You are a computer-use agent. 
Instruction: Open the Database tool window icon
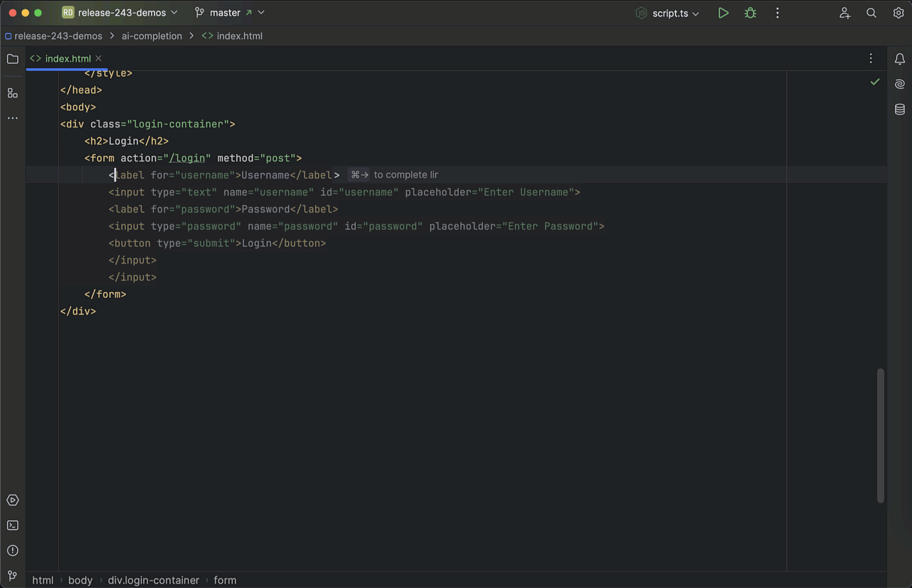pyautogui.click(x=899, y=109)
